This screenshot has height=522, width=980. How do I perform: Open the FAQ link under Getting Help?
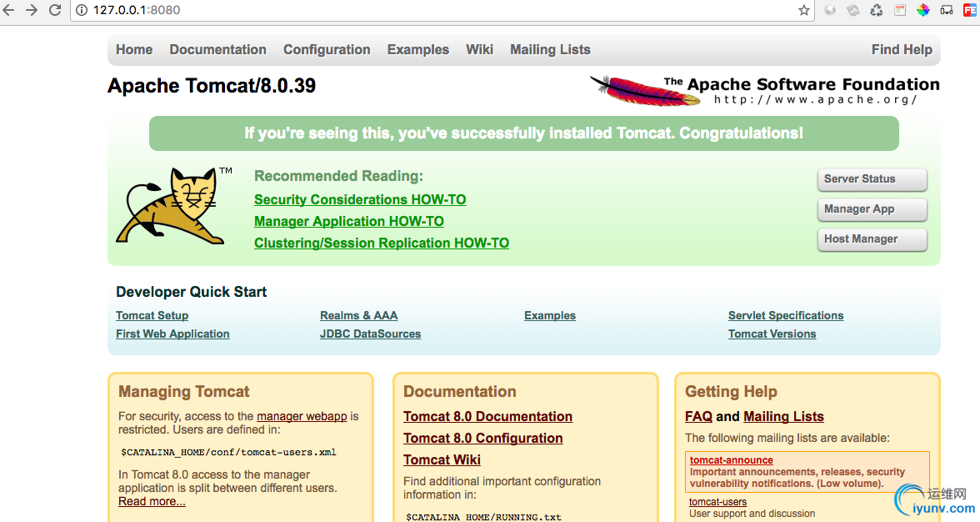[698, 416]
